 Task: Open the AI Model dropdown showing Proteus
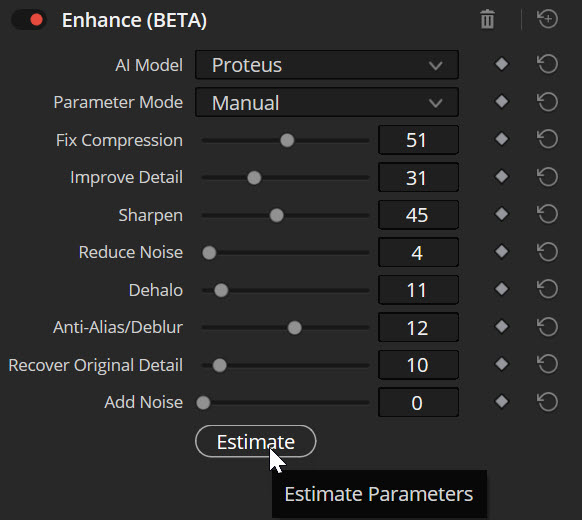coord(327,65)
